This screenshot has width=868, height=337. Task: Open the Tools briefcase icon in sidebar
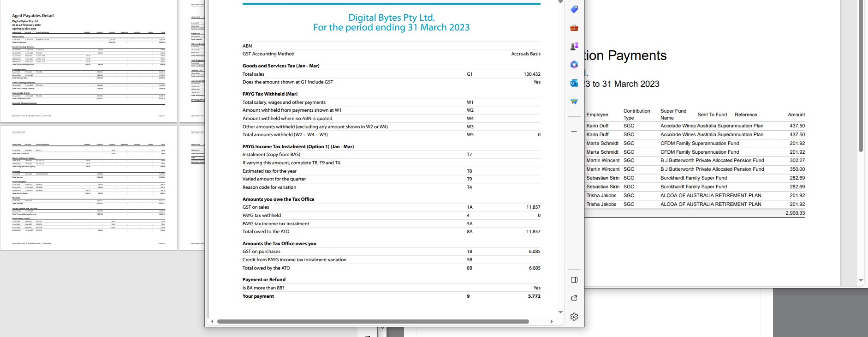coord(574,28)
